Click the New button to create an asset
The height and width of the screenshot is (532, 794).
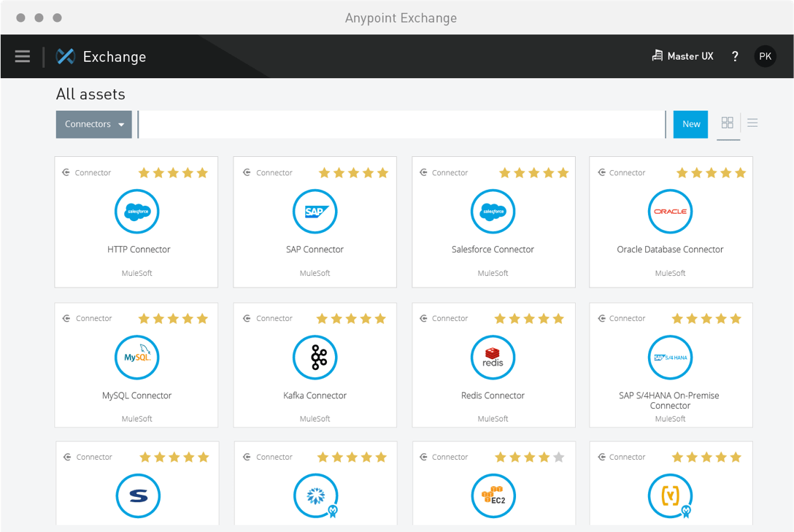point(690,124)
